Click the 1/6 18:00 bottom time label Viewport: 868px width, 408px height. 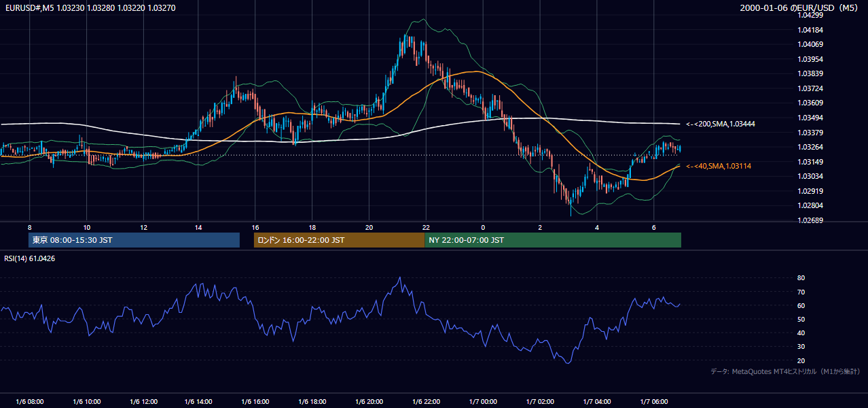click(312, 402)
